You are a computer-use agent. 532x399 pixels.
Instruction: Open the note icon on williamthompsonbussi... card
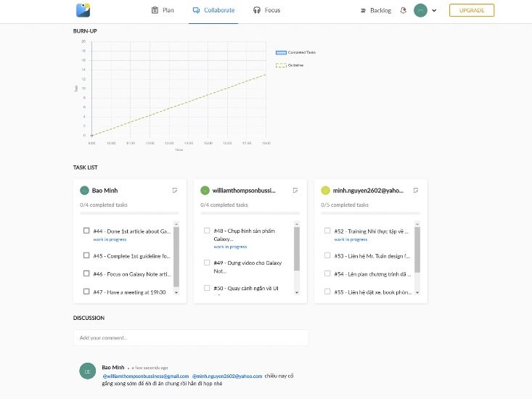coord(295,190)
